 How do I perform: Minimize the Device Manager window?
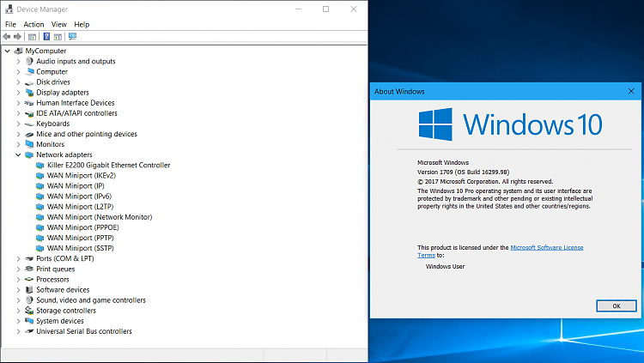299,9
